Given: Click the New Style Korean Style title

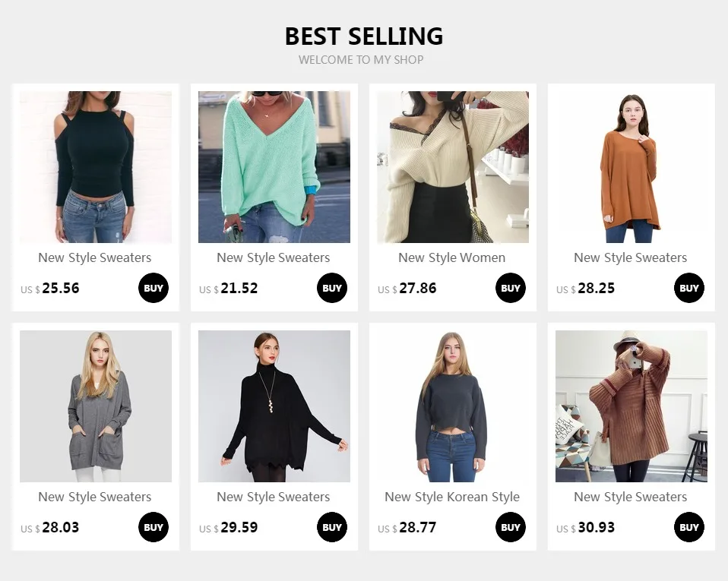Looking at the screenshot, I should click(x=452, y=497).
